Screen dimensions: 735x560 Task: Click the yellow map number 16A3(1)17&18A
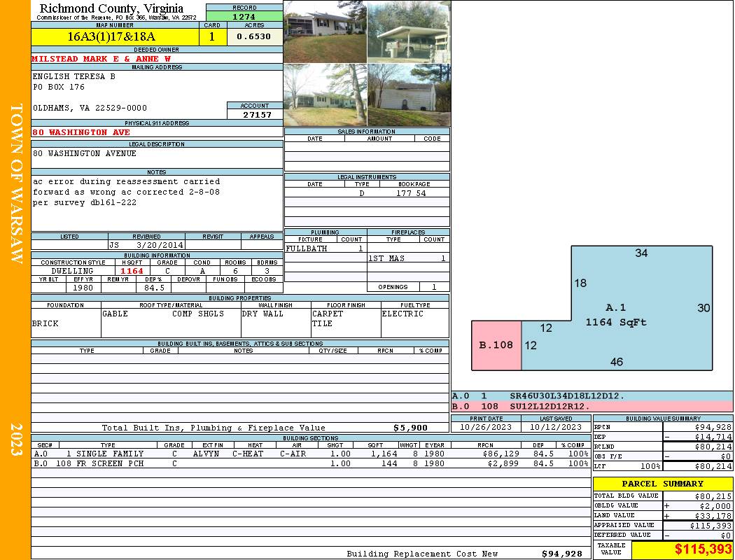pyautogui.click(x=111, y=37)
